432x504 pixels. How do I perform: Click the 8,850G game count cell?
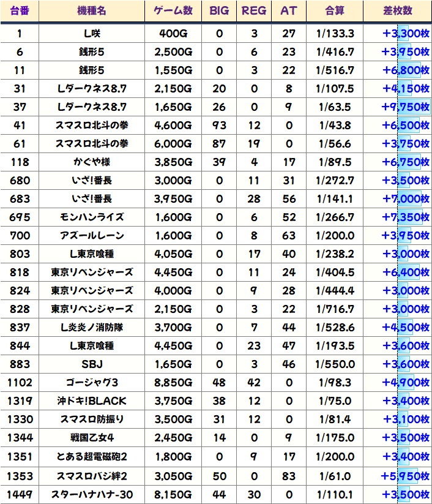173,383
